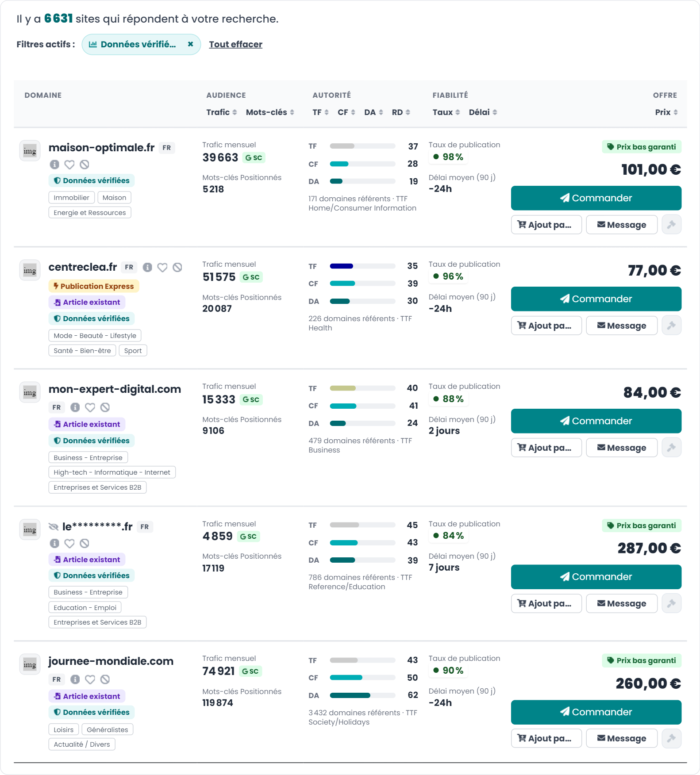Sort by Trafic column
This screenshot has width=700, height=775.
pos(221,112)
